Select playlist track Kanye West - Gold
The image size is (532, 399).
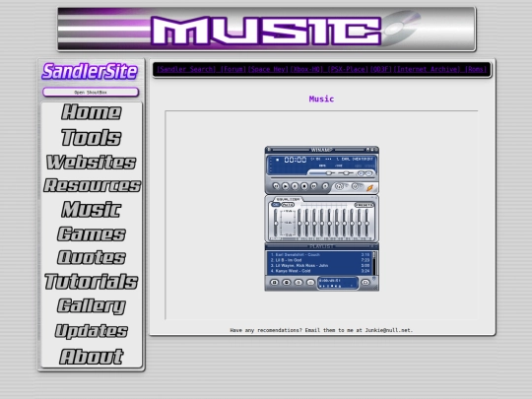pyautogui.click(x=319, y=271)
